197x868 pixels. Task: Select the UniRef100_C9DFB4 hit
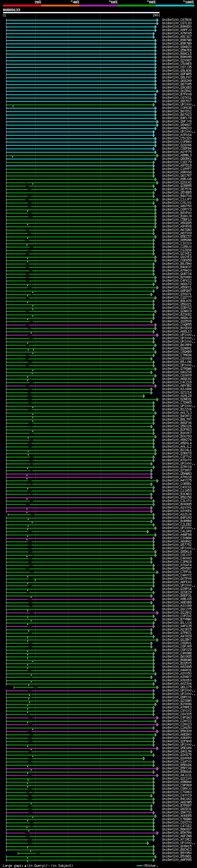pos(176,149)
